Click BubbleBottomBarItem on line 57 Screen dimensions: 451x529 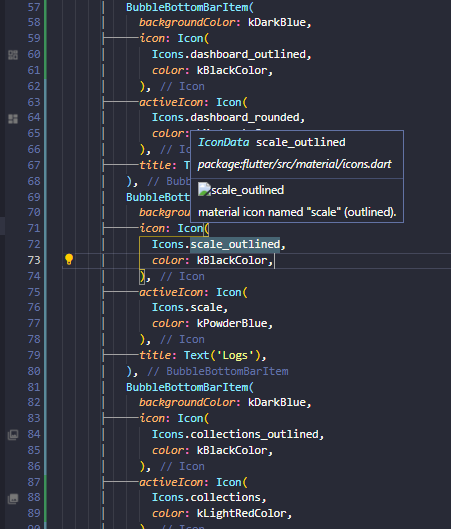(x=187, y=7)
